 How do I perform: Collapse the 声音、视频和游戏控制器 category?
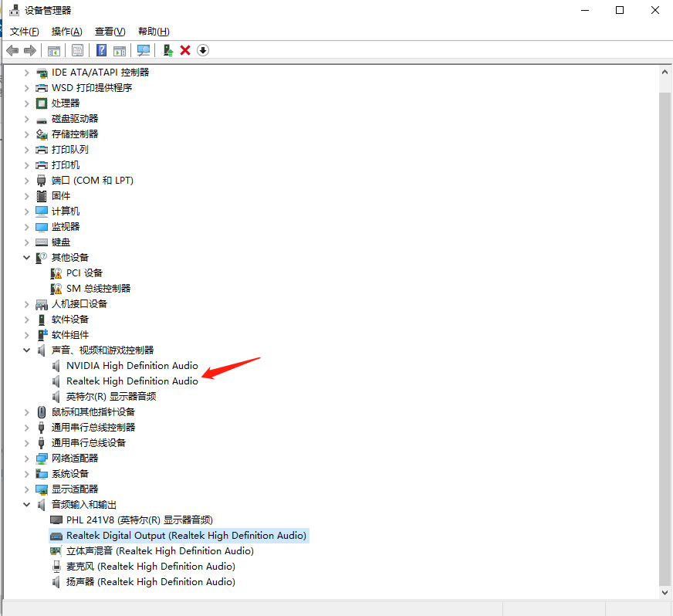point(26,350)
